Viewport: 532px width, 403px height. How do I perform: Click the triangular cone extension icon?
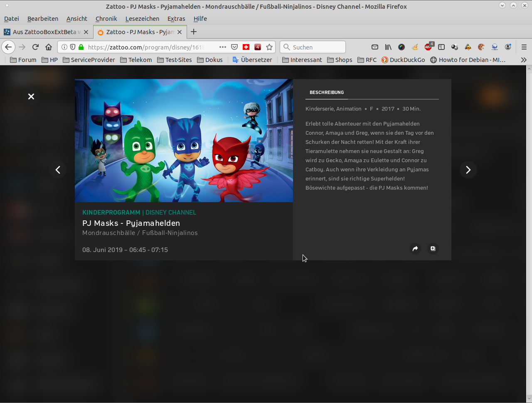pyautogui.click(x=468, y=47)
